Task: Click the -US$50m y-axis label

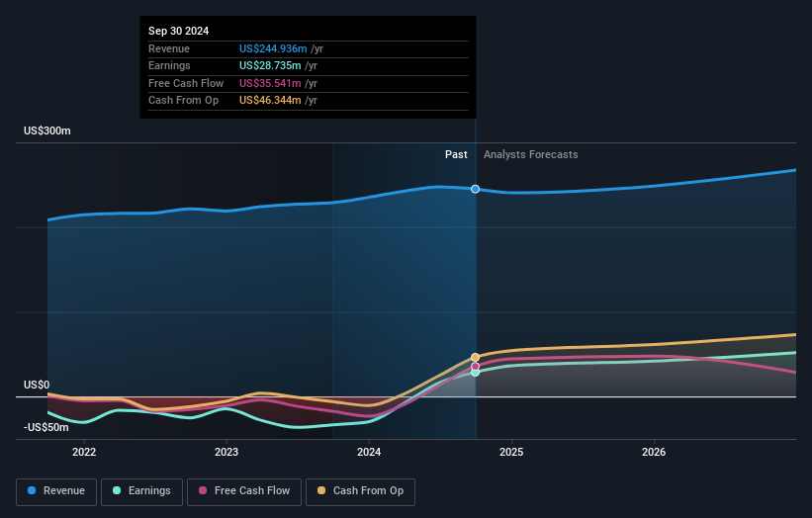Action: click(x=46, y=427)
